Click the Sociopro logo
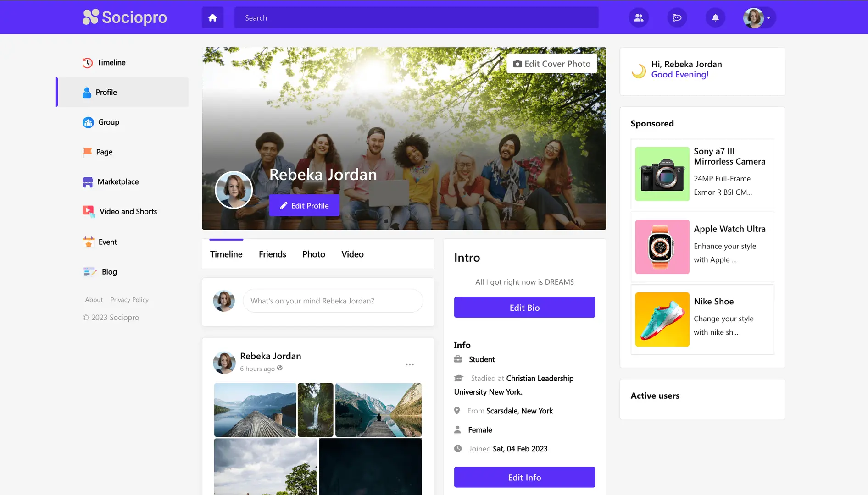The image size is (868, 495). [125, 17]
